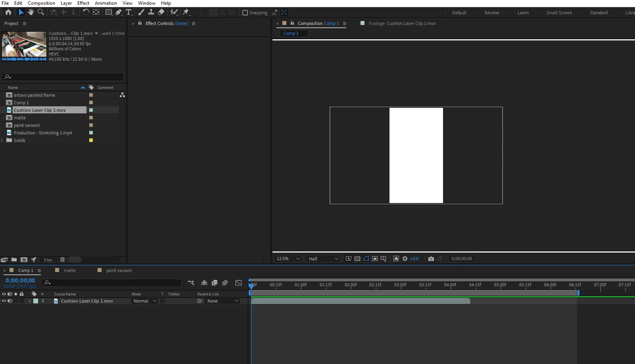
Task: Select the Horizontal Type tool
Action: tap(129, 12)
